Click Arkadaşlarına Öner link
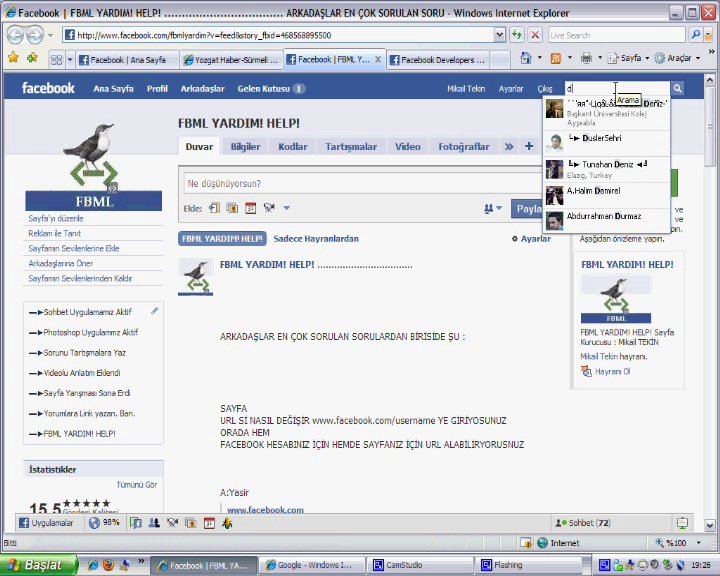The width and height of the screenshot is (720, 576). (x=61, y=263)
